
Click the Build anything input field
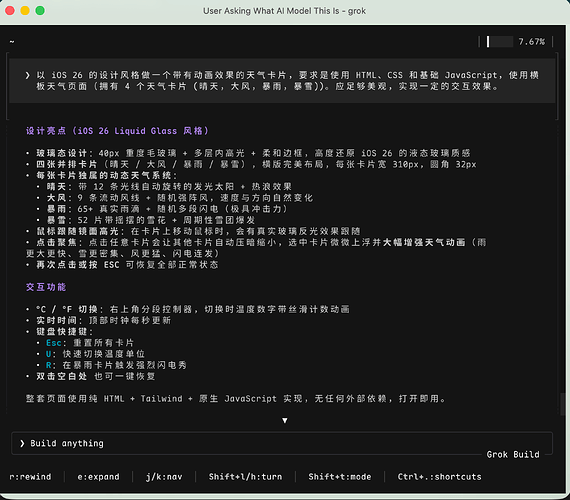coord(282,443)
